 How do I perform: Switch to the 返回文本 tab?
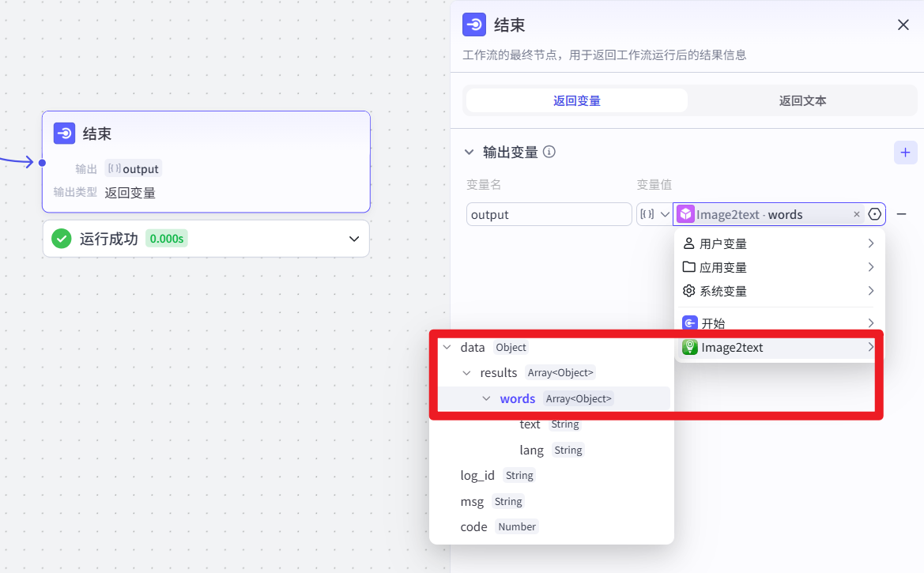point(802,101)
